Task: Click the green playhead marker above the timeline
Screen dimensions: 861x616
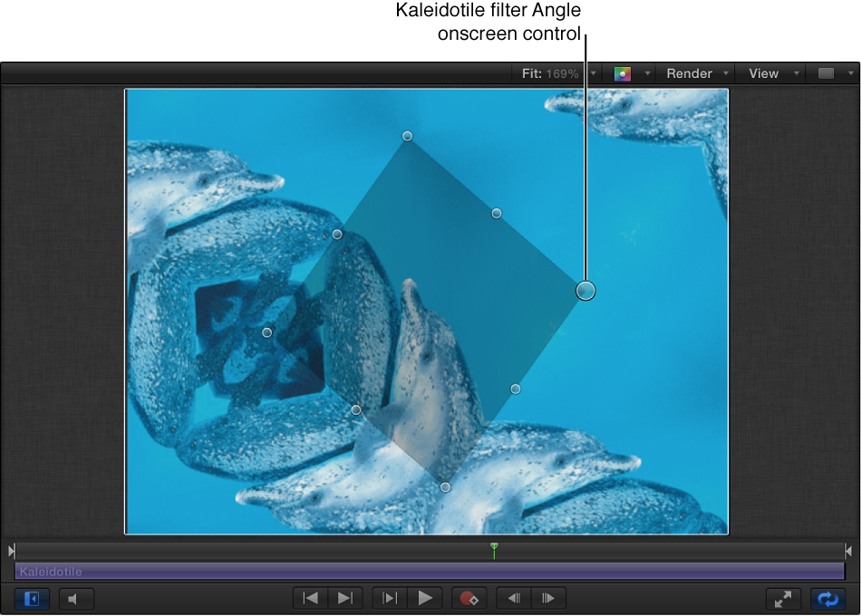Action: [x=494, y=550]
